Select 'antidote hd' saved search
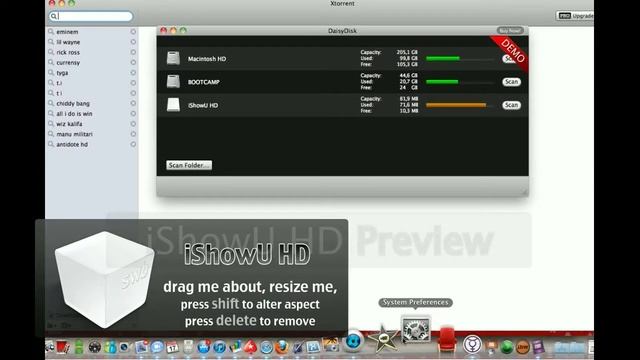Image resolution: width=640 pixels, height=360 pixels. click(72, 144)
